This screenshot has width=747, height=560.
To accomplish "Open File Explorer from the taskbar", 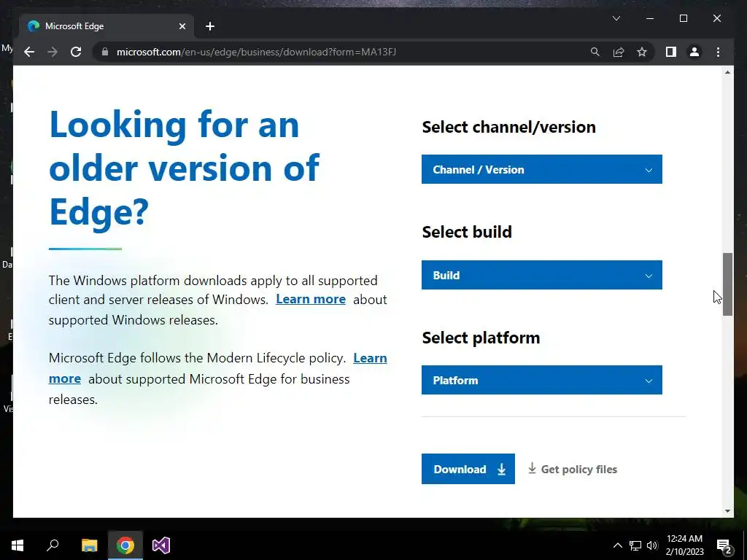I will (x=89, y=545).
